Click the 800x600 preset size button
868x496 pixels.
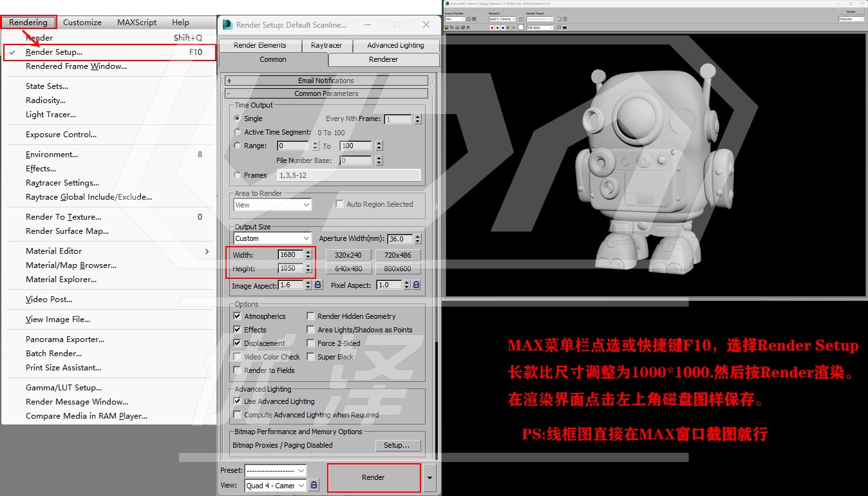tap(397, 269)
